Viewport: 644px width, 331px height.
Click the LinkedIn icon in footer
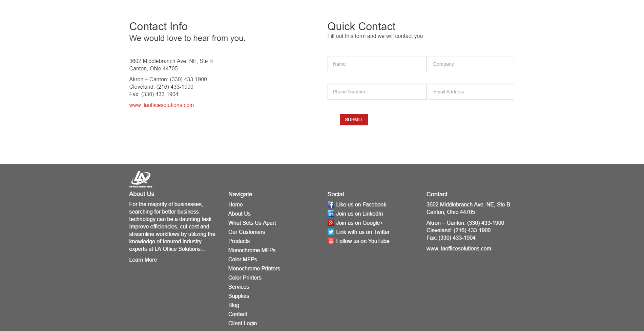331,214
